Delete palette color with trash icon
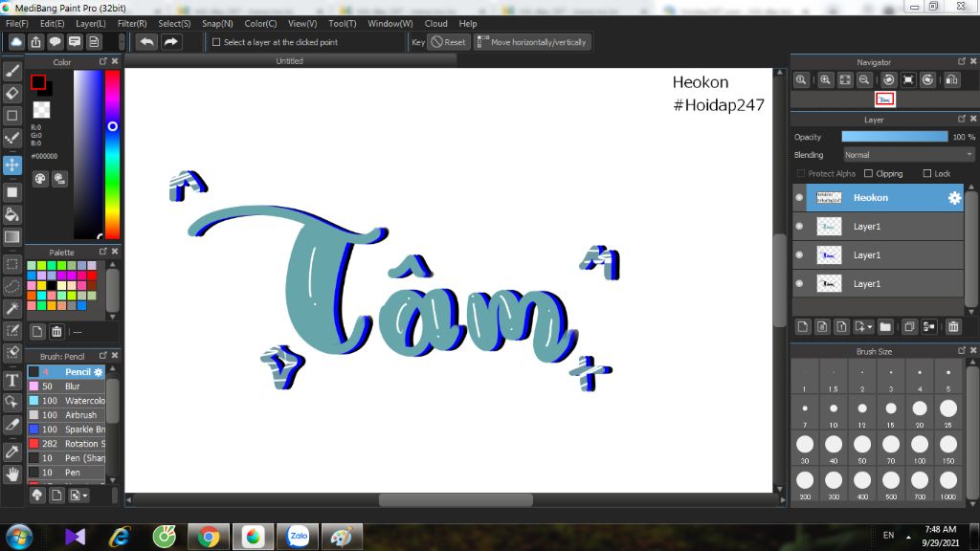This screenshot has width=980, height=551. (x=56, y=332)
